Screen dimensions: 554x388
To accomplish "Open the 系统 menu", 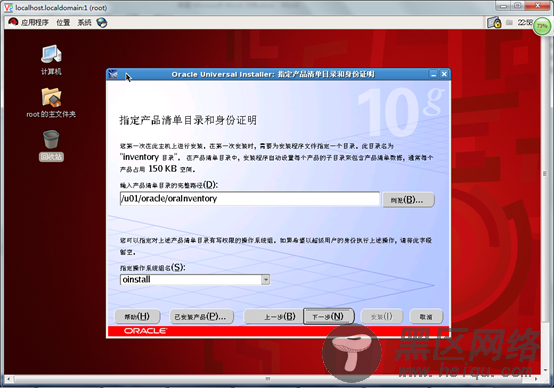I will (84, 23).
